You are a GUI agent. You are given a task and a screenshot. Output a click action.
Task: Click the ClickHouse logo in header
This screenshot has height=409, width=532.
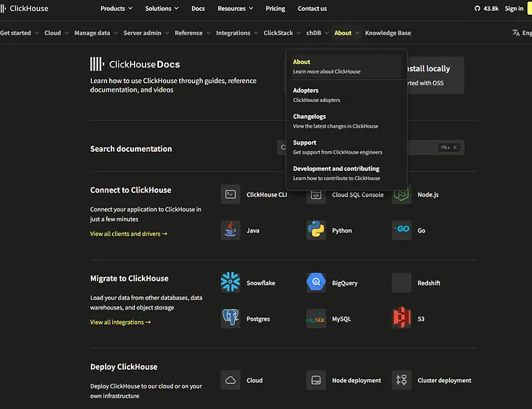[24, 9]
